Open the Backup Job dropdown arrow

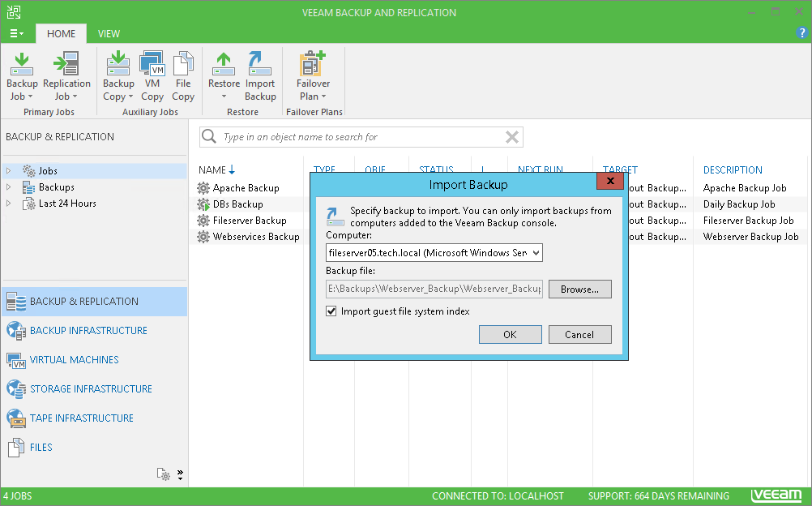point(30,96)
